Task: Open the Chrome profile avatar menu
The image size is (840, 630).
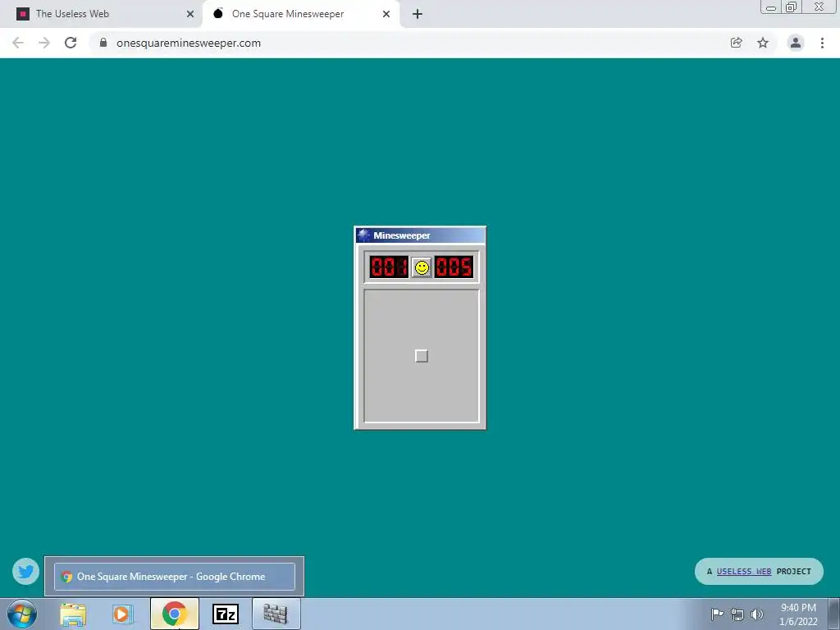Action: pyautogui.click(x=796, y=43)
